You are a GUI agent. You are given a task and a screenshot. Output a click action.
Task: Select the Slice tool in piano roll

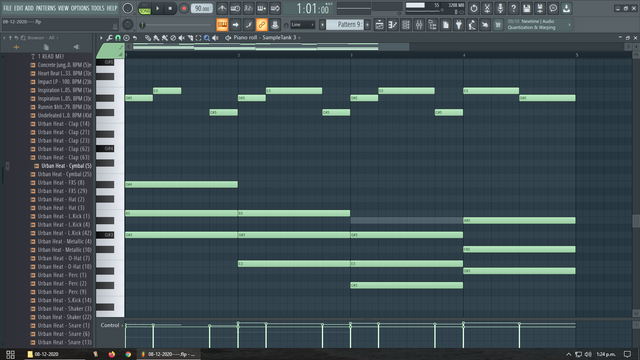pos(190,38)
